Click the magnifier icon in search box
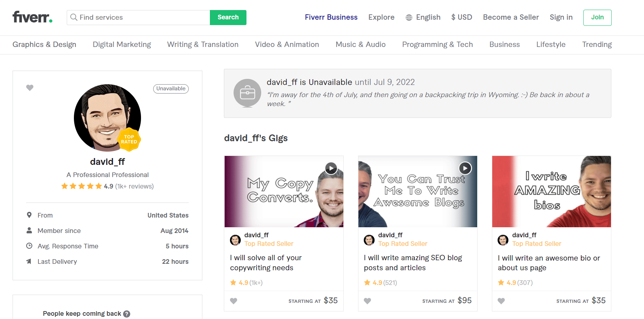 [x=74, y=17]
